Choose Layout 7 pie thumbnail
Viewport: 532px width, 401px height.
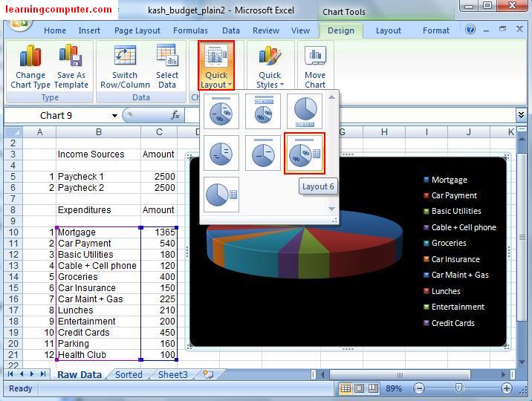point(221,195)
